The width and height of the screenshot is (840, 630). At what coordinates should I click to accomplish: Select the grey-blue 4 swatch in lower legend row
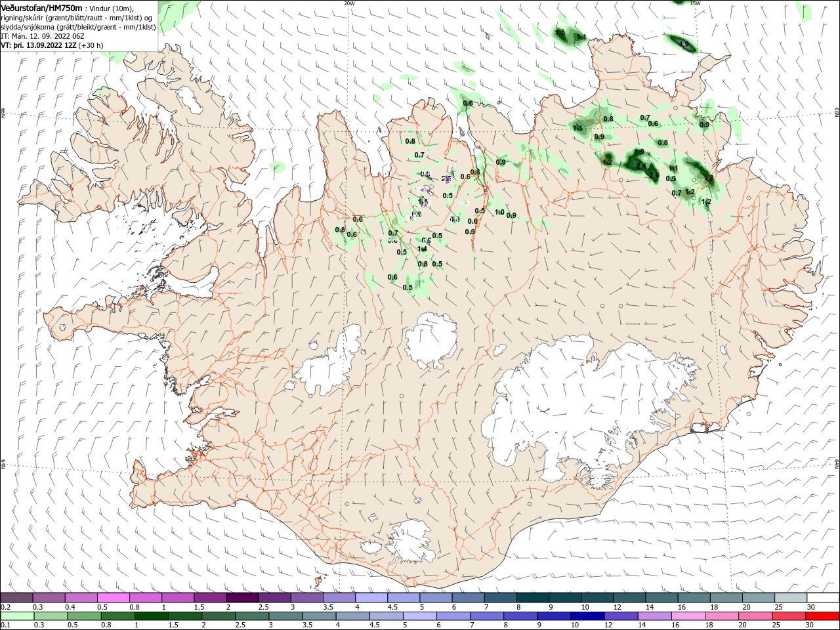pos(352,616)
